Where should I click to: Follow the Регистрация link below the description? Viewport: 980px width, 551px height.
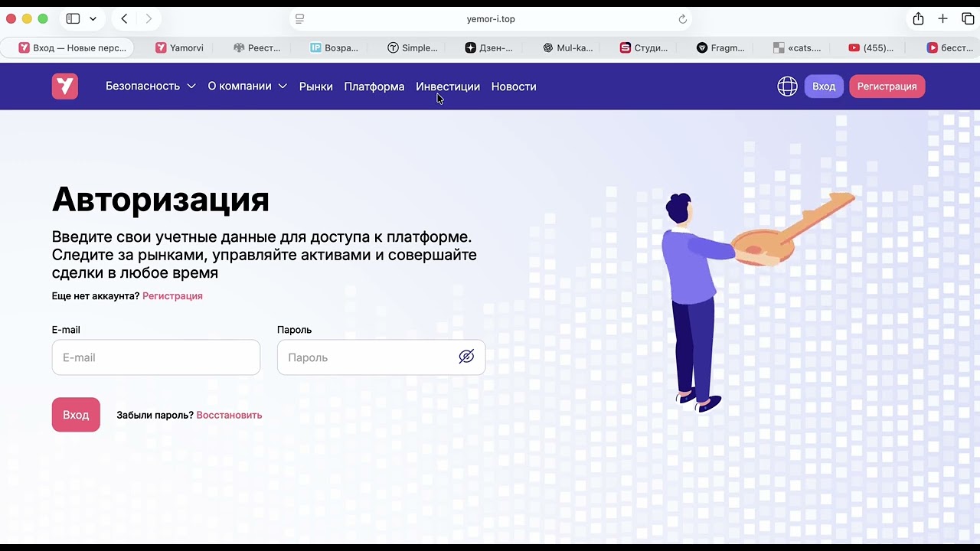[172, 296]
